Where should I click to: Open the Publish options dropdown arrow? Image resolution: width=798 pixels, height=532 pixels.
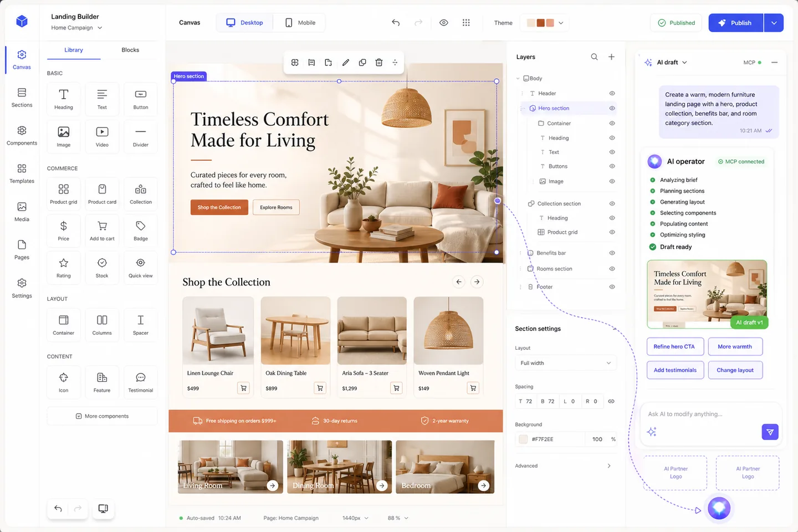[x=774, y=23]
